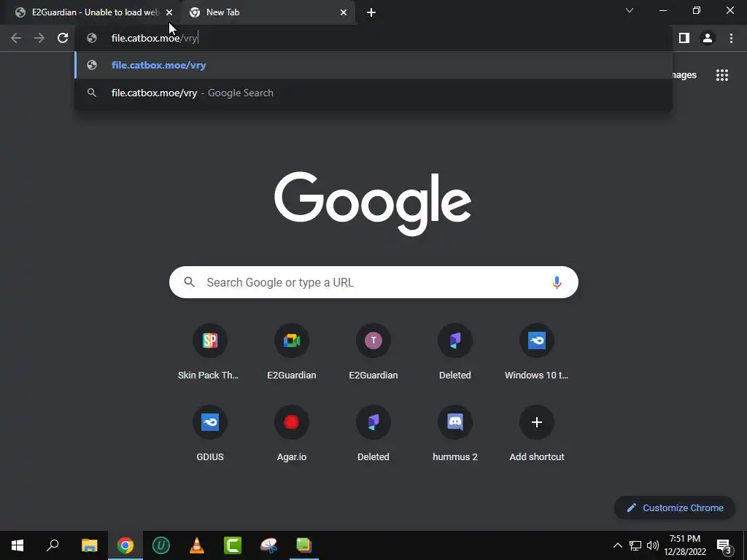The width and height of the screenshot is (747, 560).
Task: Click the green circular U taskbar icon
Action: [x=161, y=545]
